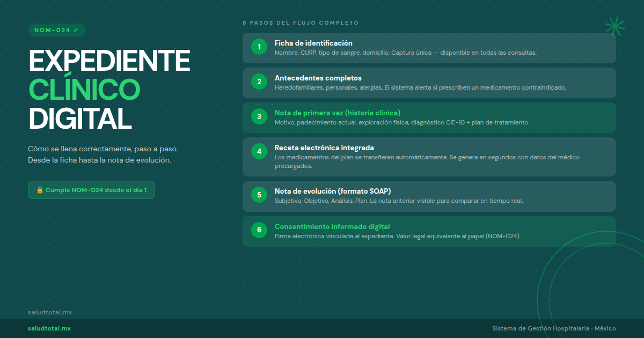Viewport: 644px width, 338px height.
Task: Click the green step 3 circle
Action: (259, 117)
